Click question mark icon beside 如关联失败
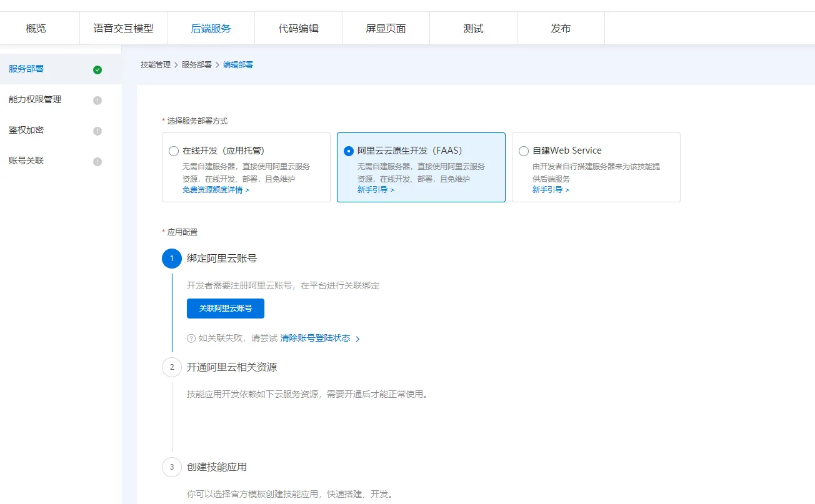This screenshot has width=815, height=504. (x=191, y=338)
